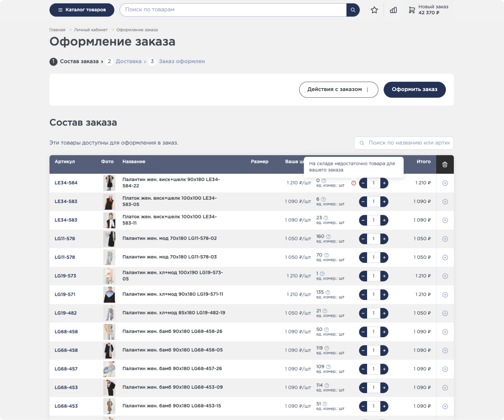Select the Заказ оформлен step
Viewport: 504px width, 420px height.
[x=181, y=61]
